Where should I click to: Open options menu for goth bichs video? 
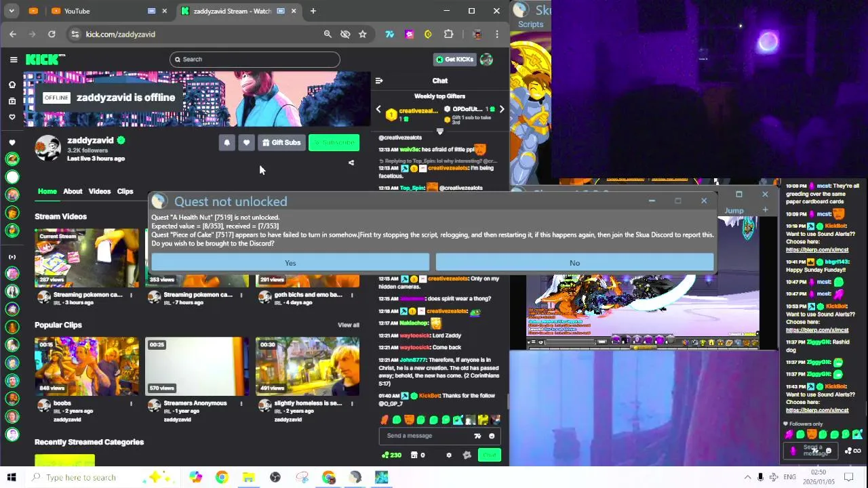click(351, 295)
